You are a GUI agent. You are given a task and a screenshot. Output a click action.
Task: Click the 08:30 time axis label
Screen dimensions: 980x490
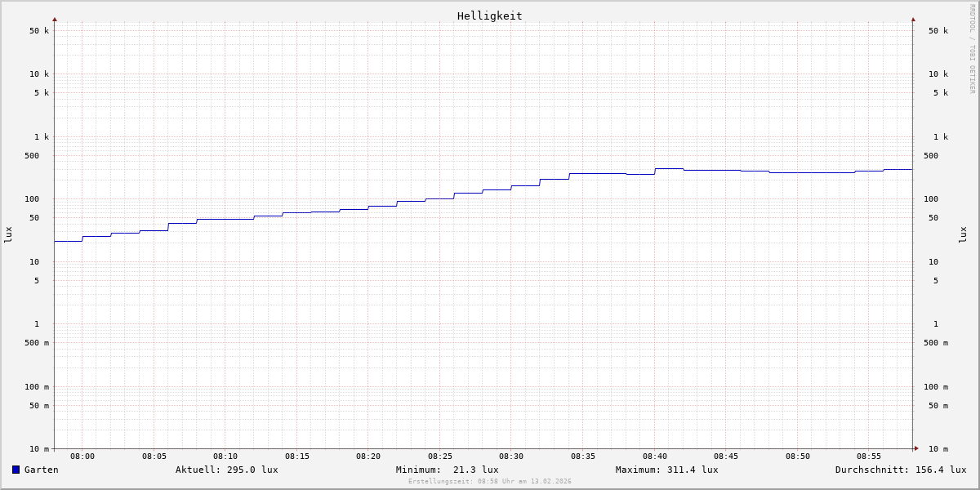(x=511, y=457)
